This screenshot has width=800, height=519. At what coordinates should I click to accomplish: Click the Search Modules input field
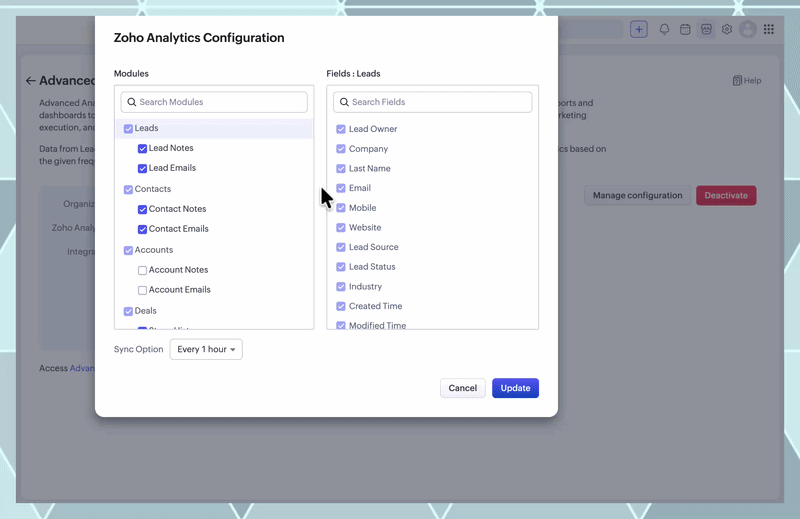click(214, 102)
